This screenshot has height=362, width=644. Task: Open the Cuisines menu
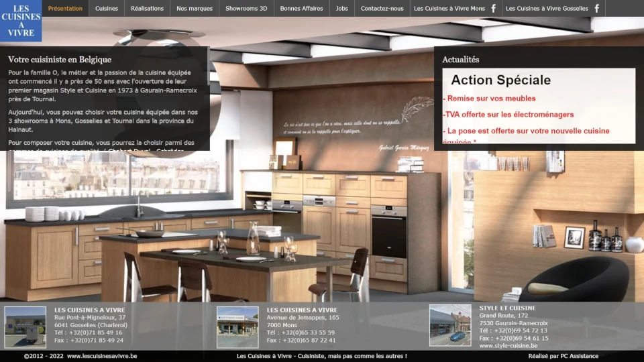tap(107, 8)
